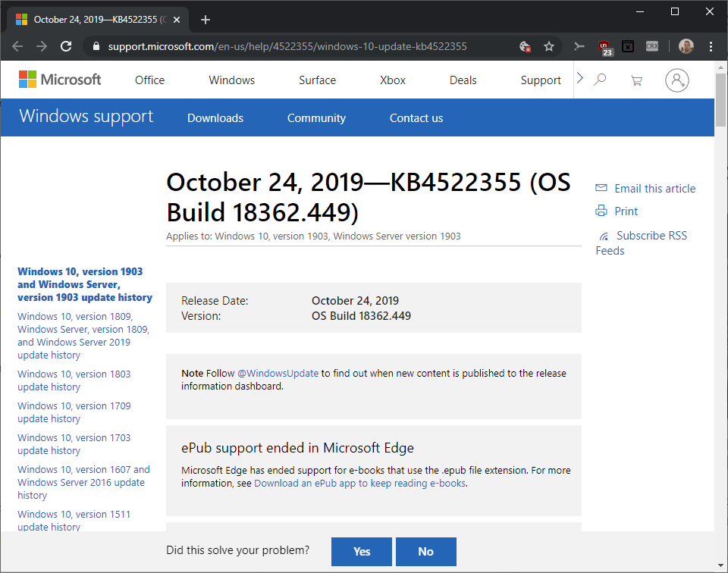728x573 pixels.
Task: Click the Email this article link
Action: 654,189
